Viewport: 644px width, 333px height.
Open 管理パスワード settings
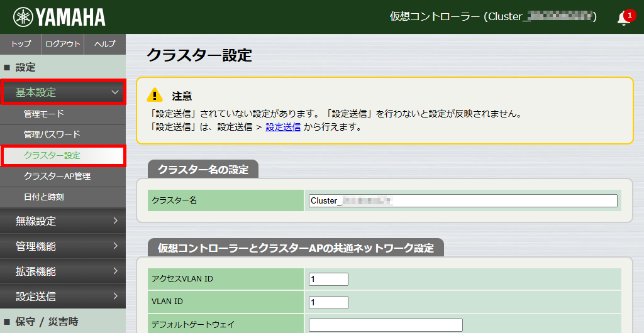[63, 134]
